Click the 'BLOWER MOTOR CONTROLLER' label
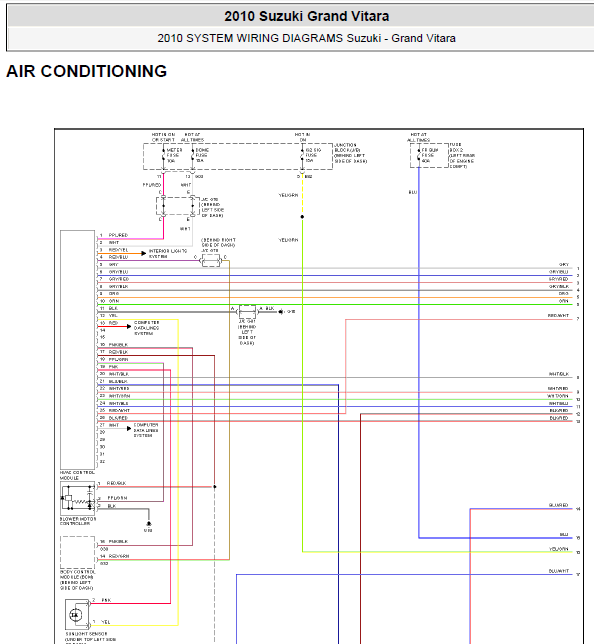Image resolution: width=594 pixels, height=644 pixels. [78, 521]
